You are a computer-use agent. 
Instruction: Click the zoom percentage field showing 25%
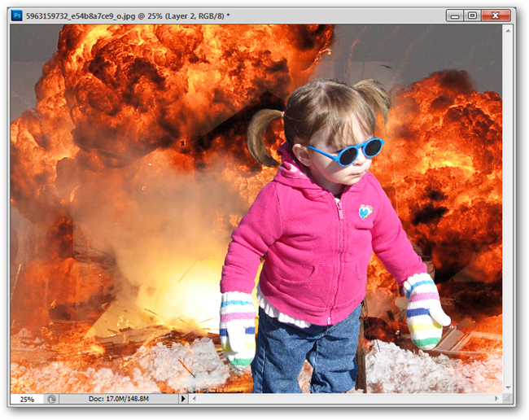click(27, 399)
